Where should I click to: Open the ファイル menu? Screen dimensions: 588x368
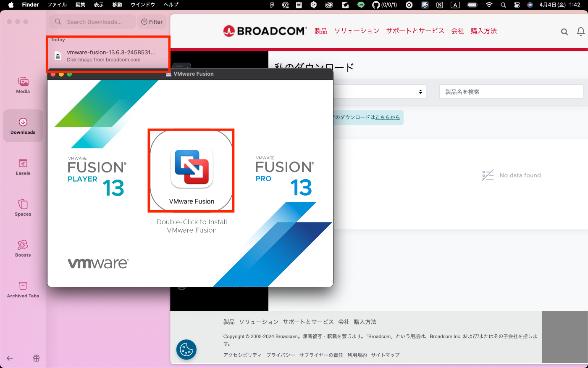click(57, 5)
